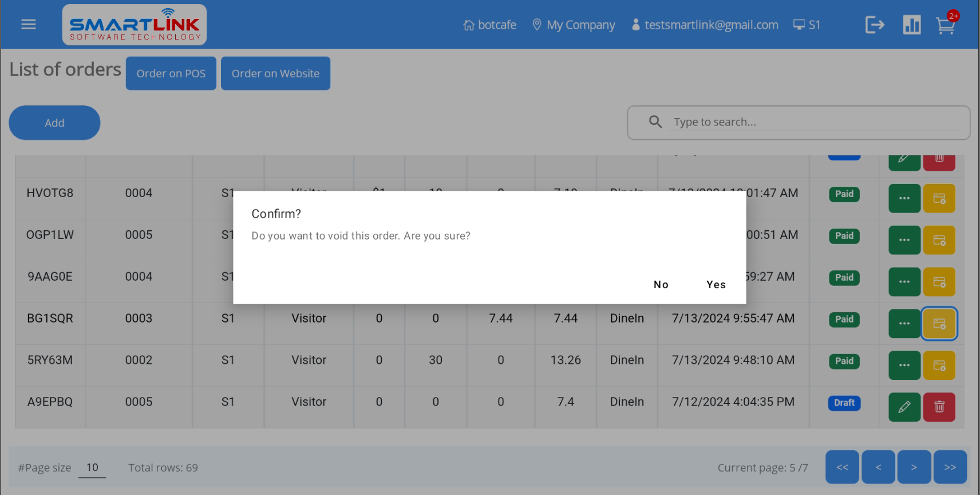Go to the next page
This screenshot has width=980, height=495.
[914, 467]
